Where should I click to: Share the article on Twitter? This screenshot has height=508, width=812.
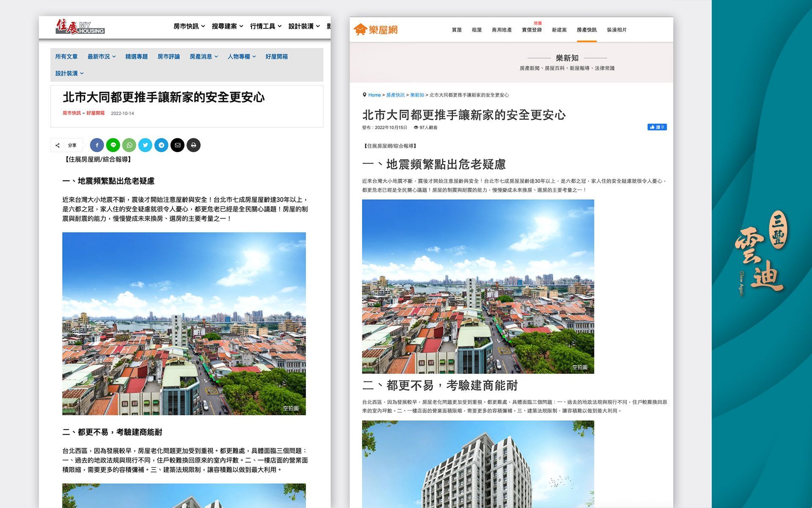(145, 145)
